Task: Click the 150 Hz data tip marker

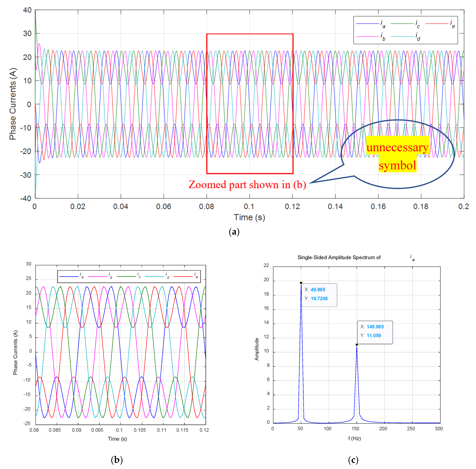Action: (x=357, y=344)
